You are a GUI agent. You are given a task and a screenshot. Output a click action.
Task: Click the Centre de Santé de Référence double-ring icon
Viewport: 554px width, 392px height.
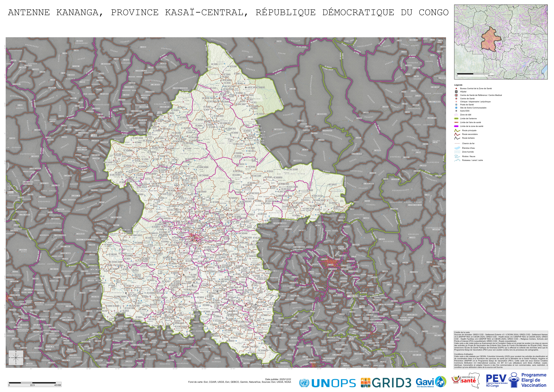456,95
